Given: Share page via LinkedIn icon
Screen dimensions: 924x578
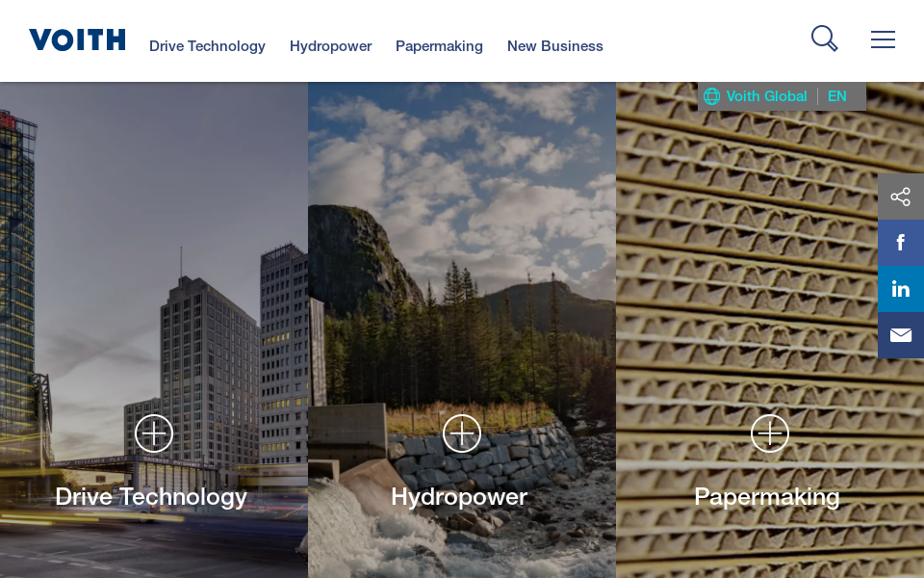Looking at the screenshot, I should click(x=901, y=288).
